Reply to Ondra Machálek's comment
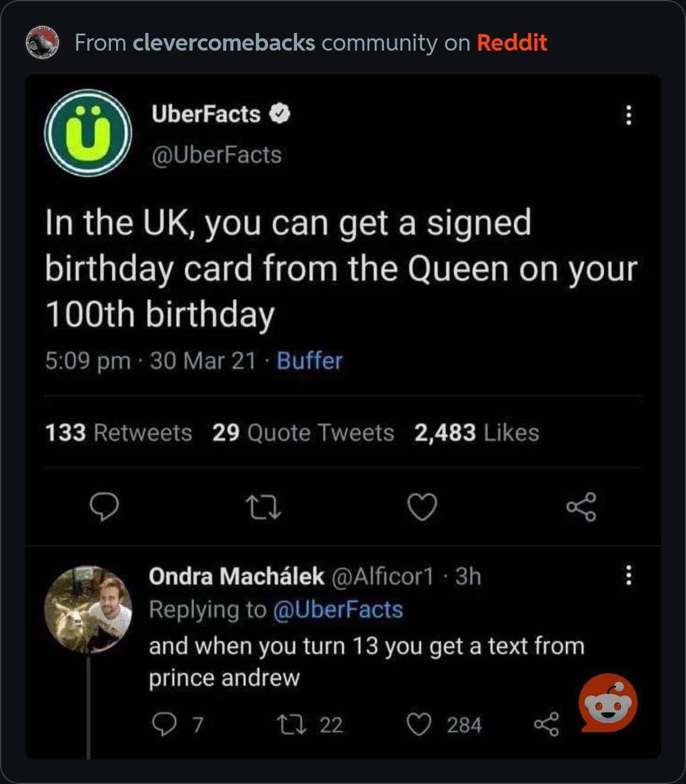This screenshot has width=686, height=784. (x=163, y=725)
